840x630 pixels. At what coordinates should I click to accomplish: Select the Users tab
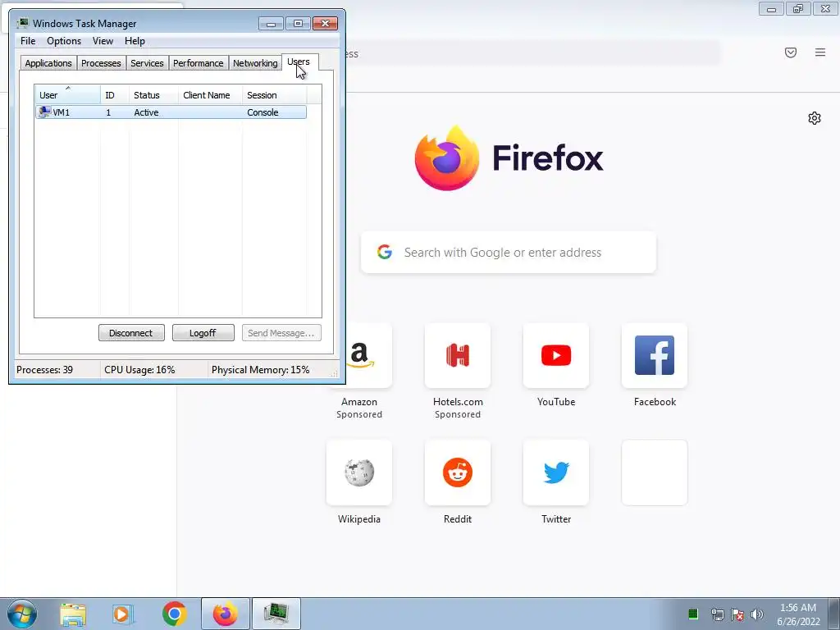(299, 62)
